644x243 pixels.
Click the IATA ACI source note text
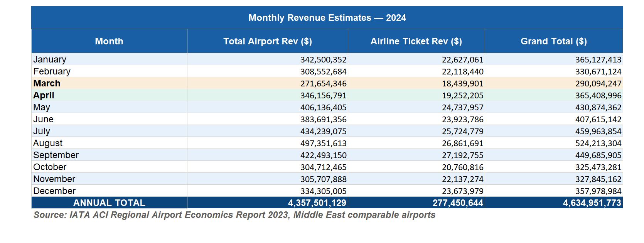click(x=234, y=215)
